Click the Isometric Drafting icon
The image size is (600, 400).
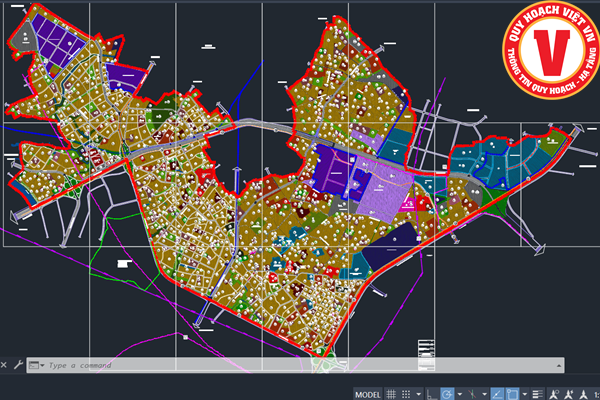pyautogui.click(x=472, y=394)
